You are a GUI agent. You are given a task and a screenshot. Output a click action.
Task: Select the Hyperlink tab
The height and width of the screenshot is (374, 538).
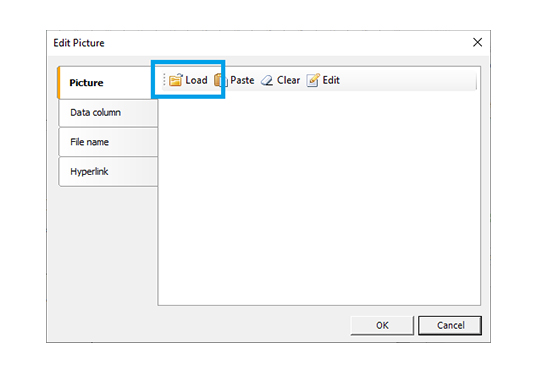coord(108,172)
